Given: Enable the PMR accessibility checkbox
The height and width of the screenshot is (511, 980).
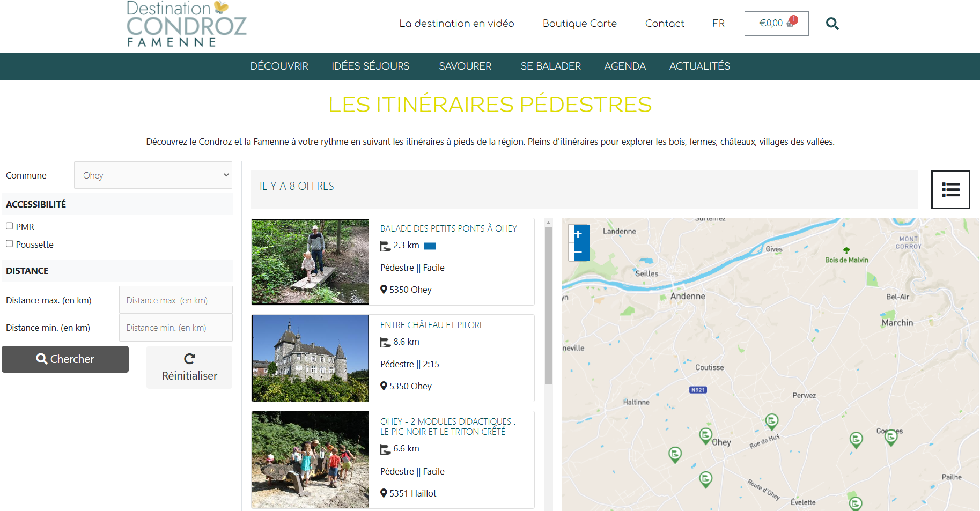Looking at the screenshot, I should (10, 226).
